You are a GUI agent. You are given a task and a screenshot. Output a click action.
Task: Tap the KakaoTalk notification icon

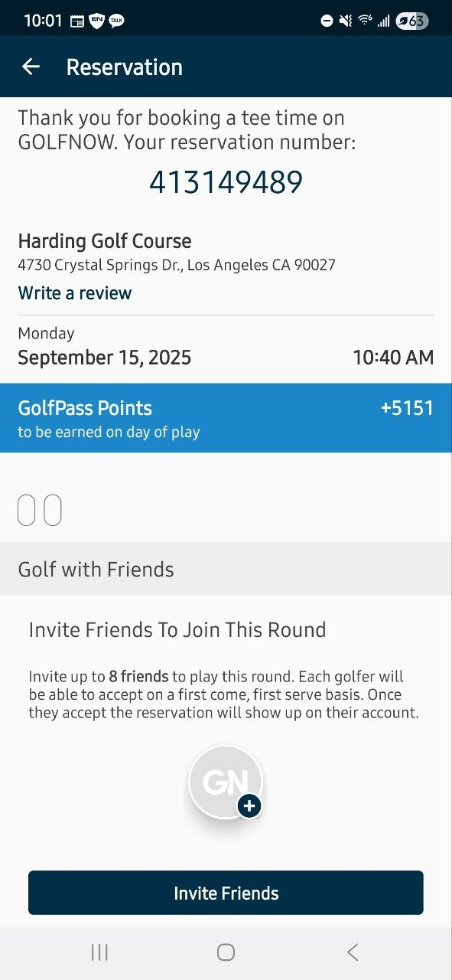[x=116, y=21]
